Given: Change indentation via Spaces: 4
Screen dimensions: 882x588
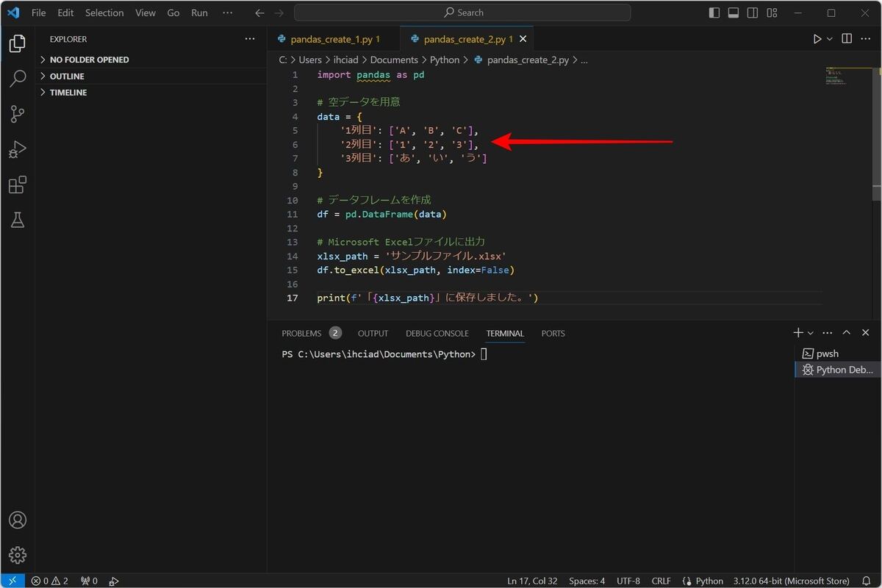Looking at the screenshot, I should 587,581.
